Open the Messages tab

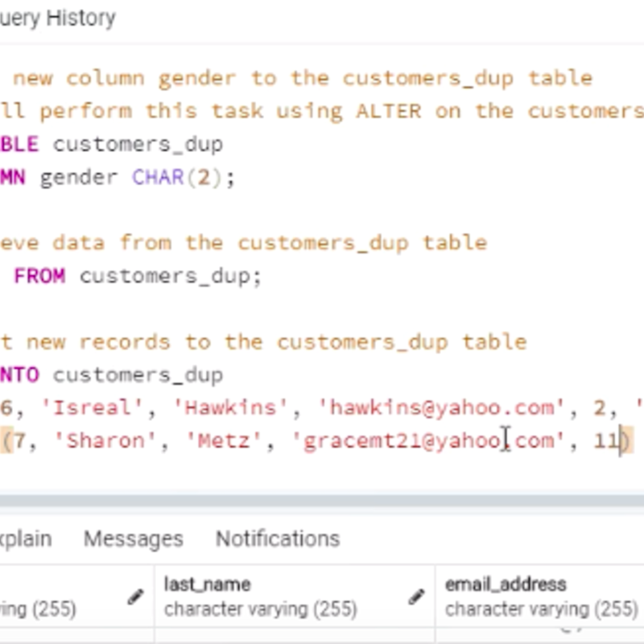point(134,539)
